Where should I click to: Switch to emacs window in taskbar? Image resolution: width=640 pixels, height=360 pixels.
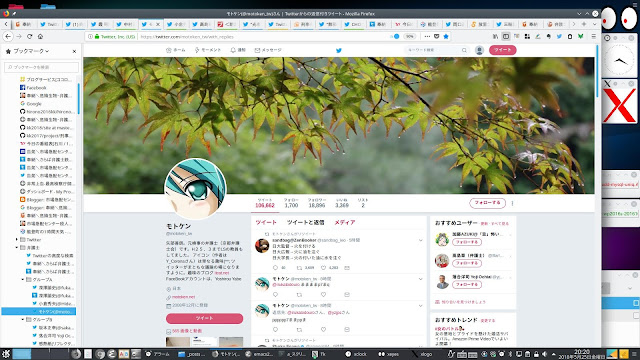[259, 354]
